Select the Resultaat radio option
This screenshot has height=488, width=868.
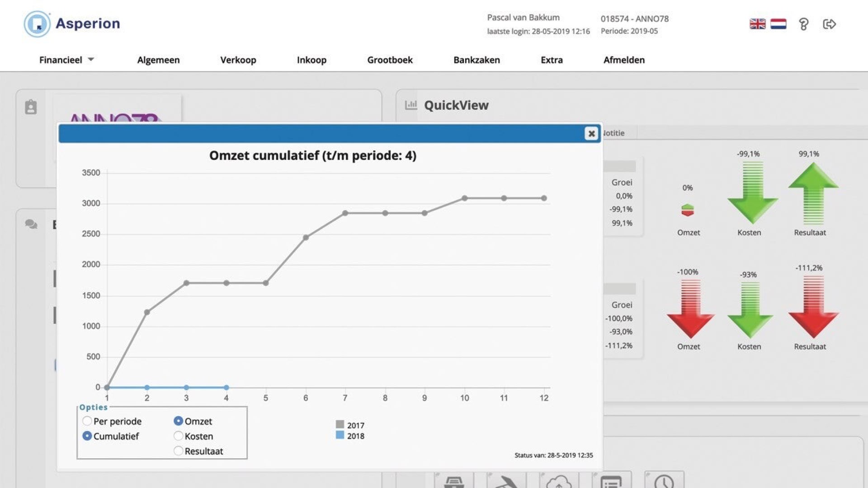click(178, 451)
